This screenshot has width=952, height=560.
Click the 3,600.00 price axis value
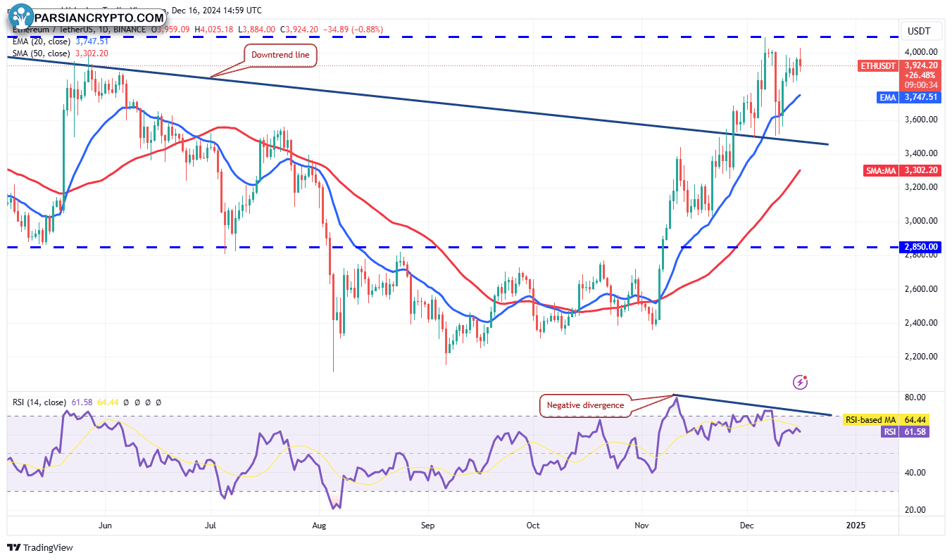[x=921, y=120]
